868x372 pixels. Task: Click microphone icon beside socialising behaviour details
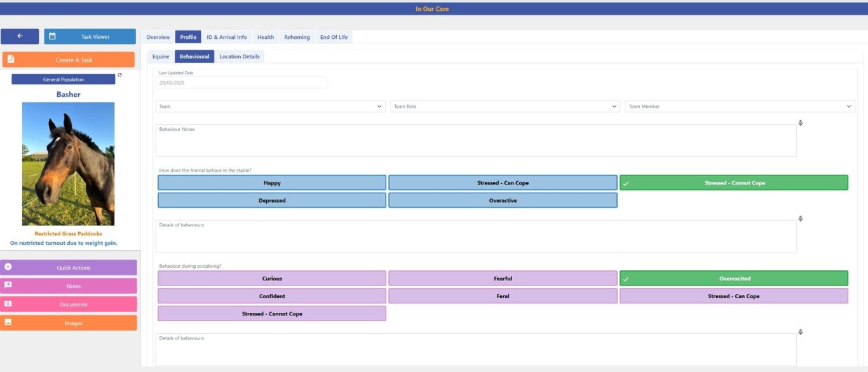(800, 332)
